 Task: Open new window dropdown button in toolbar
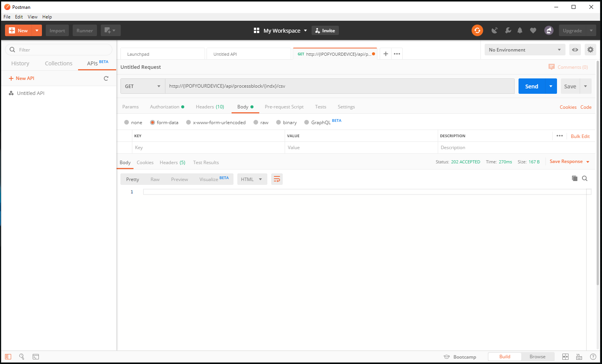pyautogui.click(x=111, y=30)
